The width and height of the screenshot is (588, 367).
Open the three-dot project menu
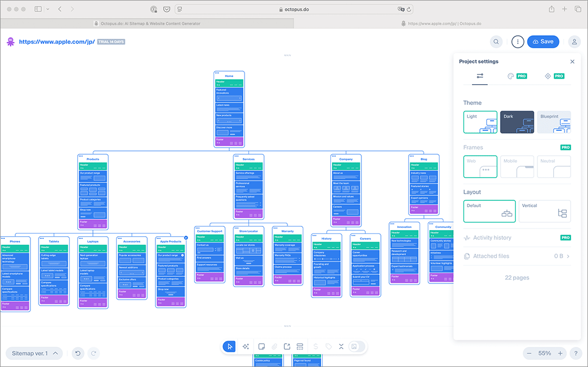tap(518, 42)
